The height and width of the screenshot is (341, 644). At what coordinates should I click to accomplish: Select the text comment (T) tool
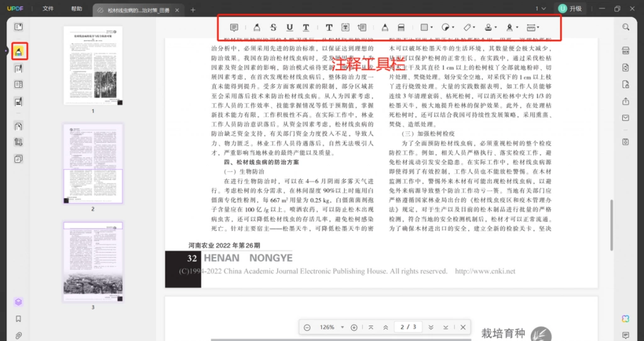pos(329,28)
